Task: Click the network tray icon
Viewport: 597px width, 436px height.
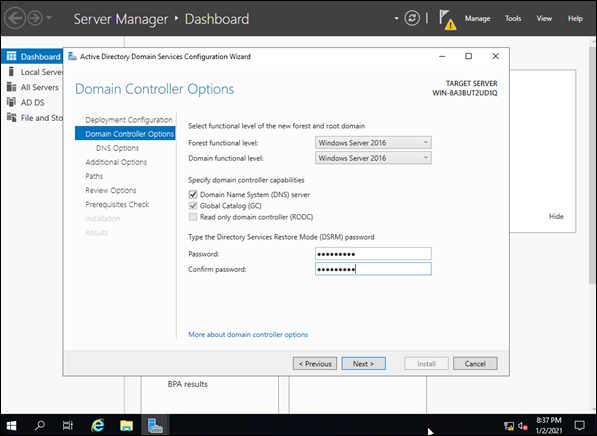Action: (x=509, y=426)
